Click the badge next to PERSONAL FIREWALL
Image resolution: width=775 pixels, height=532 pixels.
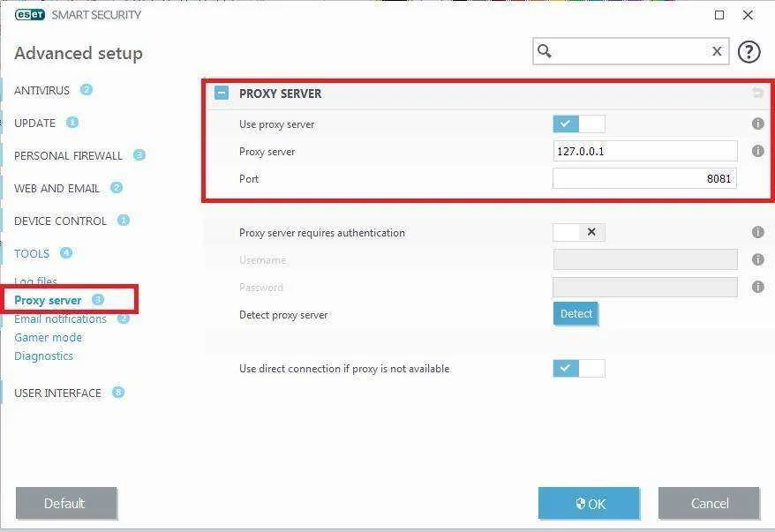(139, 155)
